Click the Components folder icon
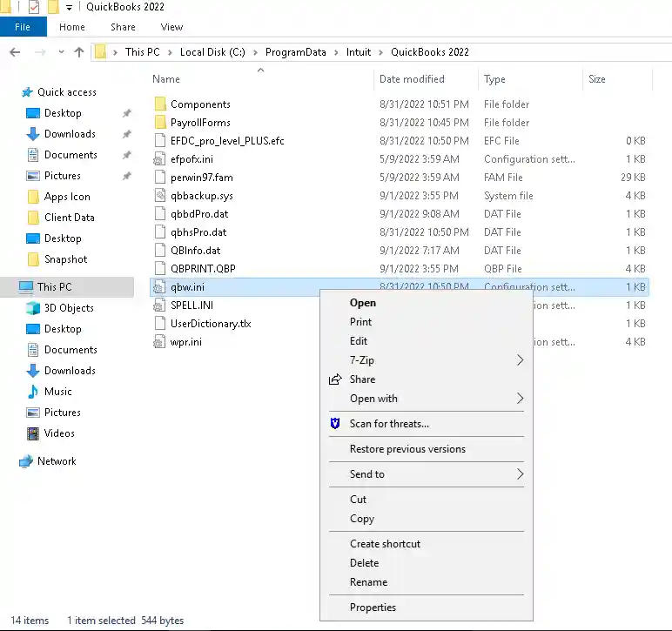This screenshot has width=672, height=631. click(160, 104)
